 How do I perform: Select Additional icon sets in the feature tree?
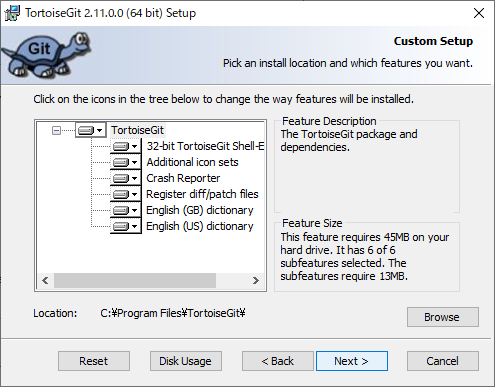(x=192, y=162)
